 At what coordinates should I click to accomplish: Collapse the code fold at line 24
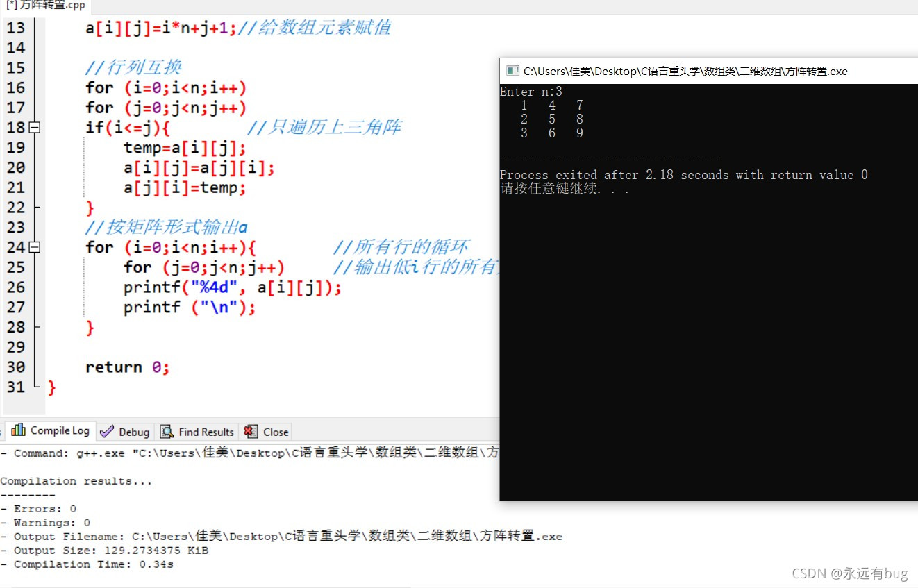[x=35, y=247]
